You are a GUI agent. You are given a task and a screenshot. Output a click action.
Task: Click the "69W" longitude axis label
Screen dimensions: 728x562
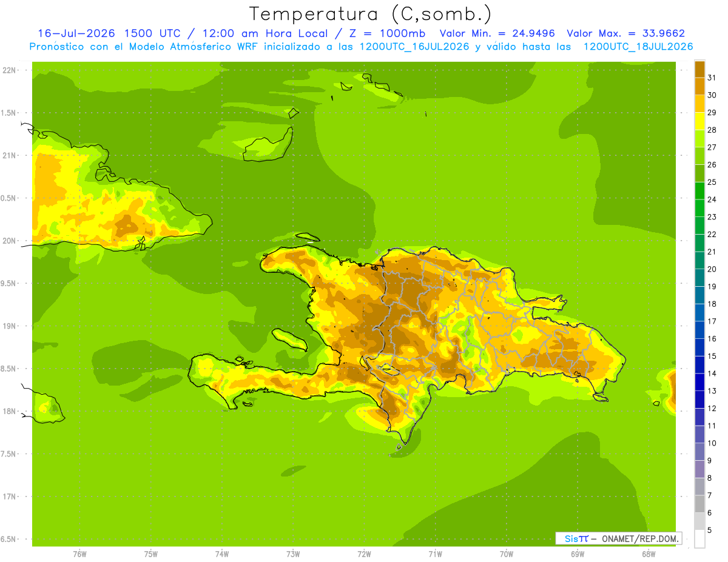click(578, 554)
